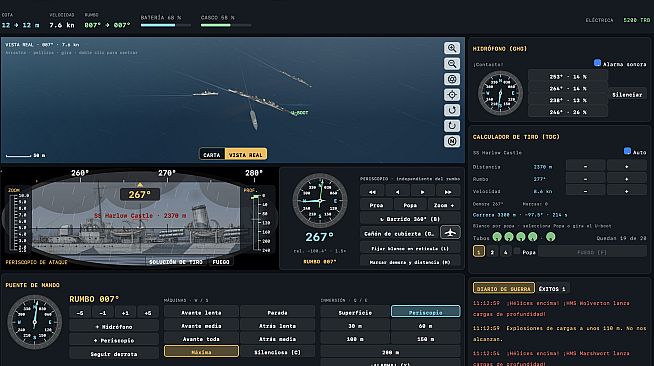Reset view to north with N icon
This screenshot has height=366, width=654.
pos(452,141)
